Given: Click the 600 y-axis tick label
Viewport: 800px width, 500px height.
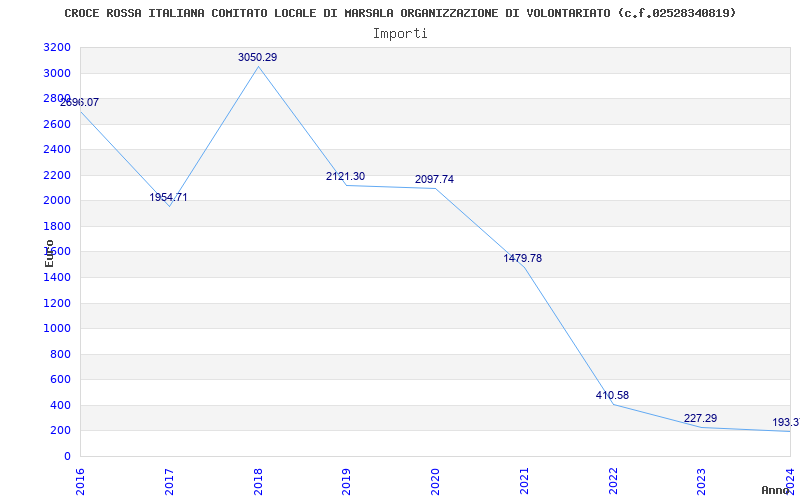Looking at the screenshot, I should [61, 380].
